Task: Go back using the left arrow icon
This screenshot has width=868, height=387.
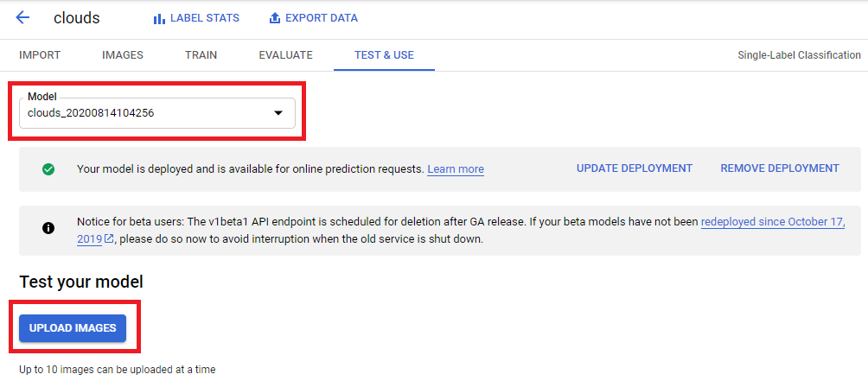Action: (x=22, y=17)
